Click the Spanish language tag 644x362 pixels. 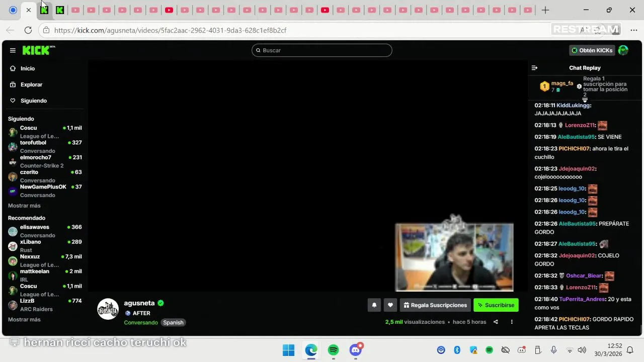[x=173, y=322]
